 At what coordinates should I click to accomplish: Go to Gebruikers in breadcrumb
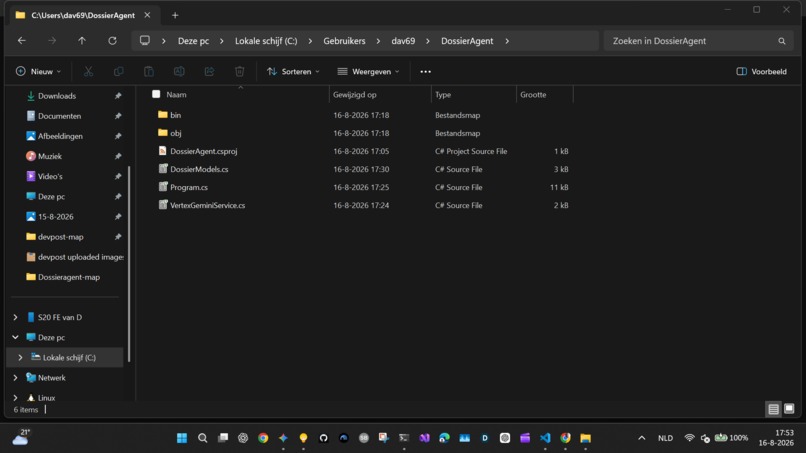tap(344, 41)
